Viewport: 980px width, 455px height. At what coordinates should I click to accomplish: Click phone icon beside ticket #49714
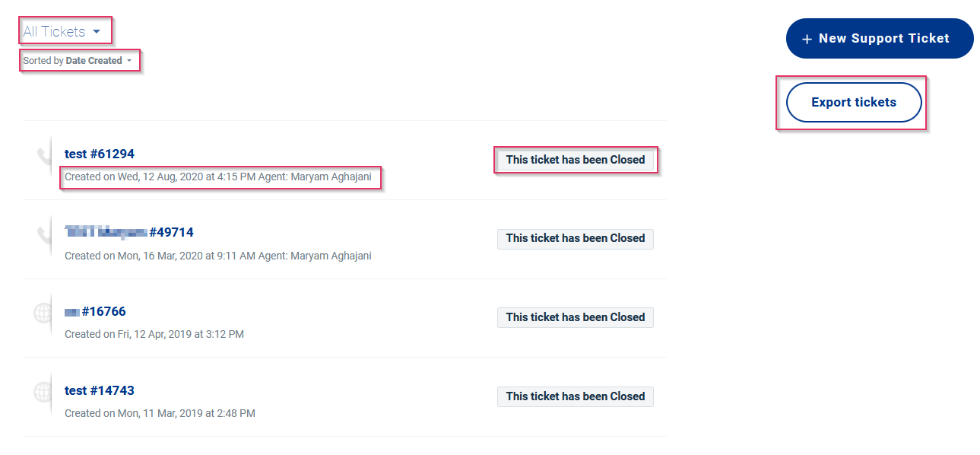click(x=43, y=235)
